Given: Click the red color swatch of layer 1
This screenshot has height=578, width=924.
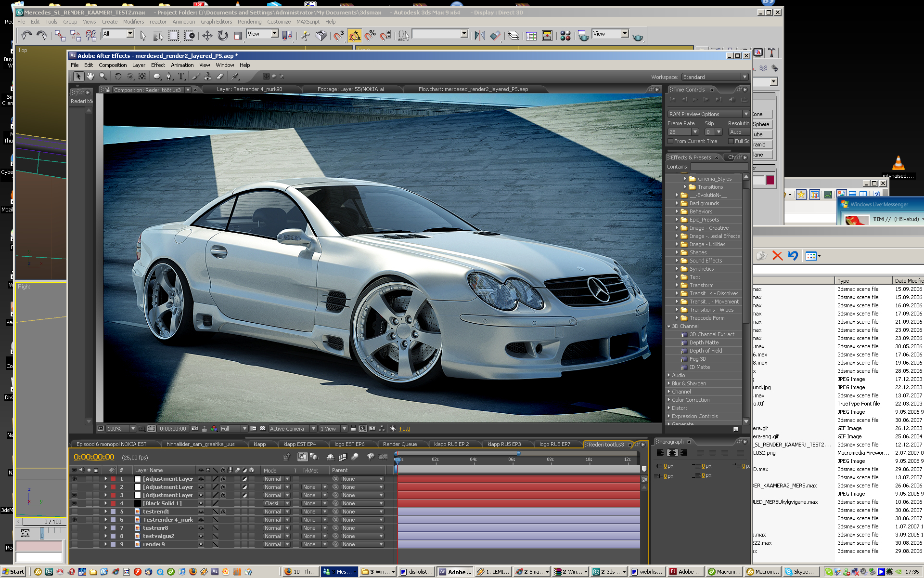Looking at the screenshot, I should pyautogui.click(x=113, y=479).
